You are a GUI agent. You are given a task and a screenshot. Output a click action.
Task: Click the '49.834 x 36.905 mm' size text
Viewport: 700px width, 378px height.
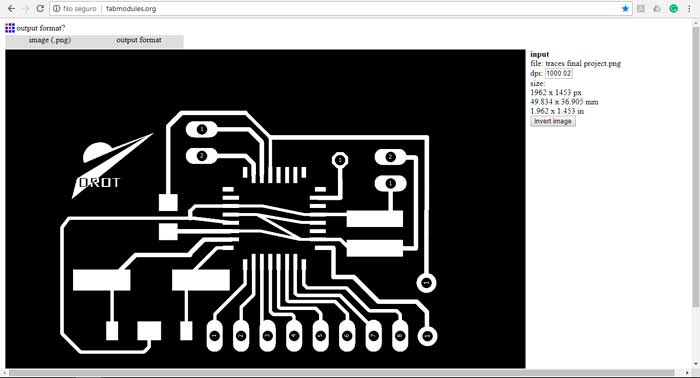pos(564,102)
